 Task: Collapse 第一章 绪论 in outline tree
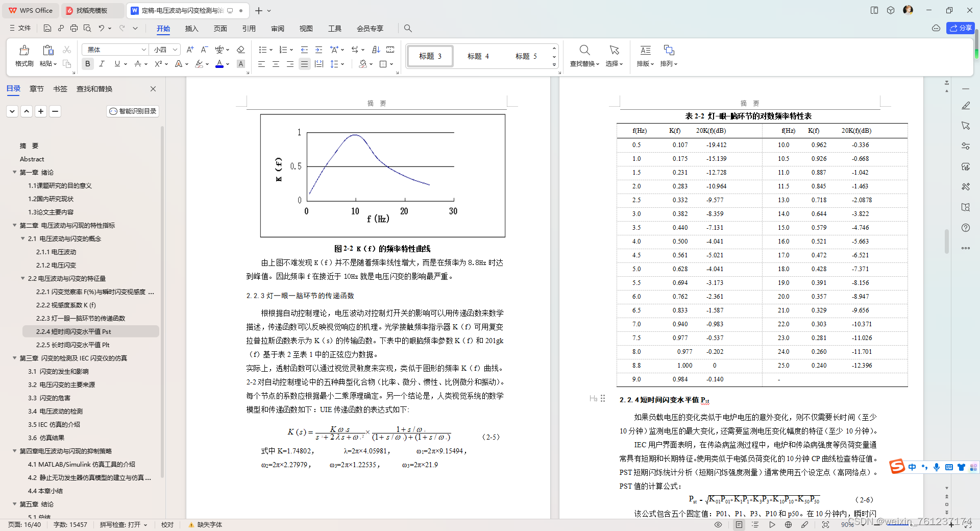pyautogui.click(x=14, y=172)
